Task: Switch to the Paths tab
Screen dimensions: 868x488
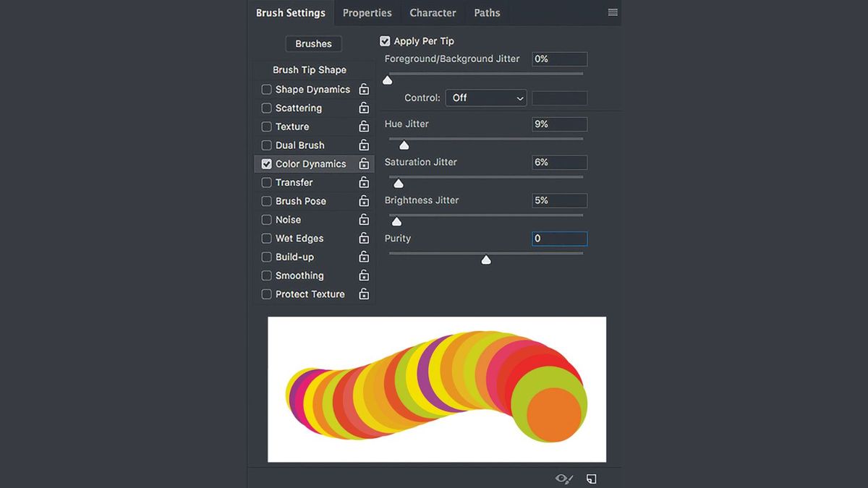Action: 487,12
